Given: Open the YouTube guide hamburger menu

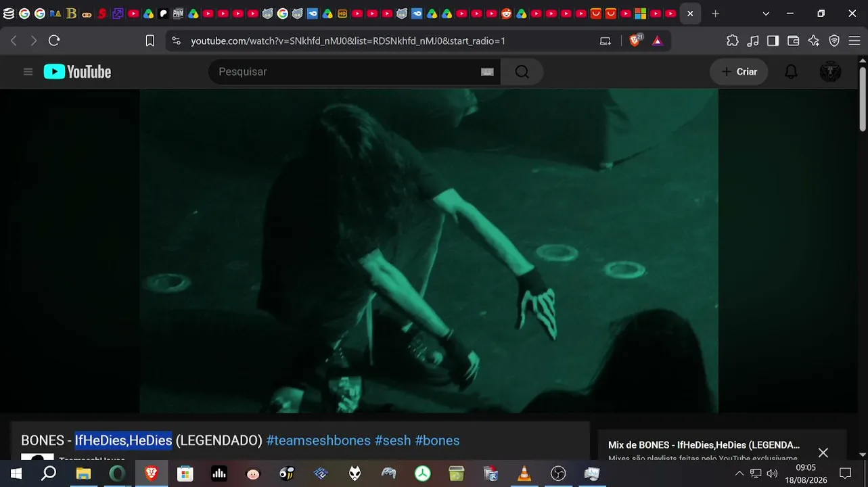Looking at the screenshot, I should click(x=28, y=72).
